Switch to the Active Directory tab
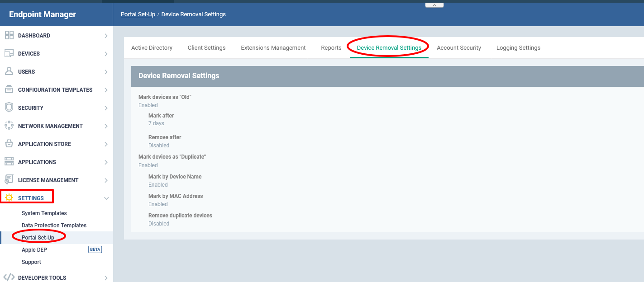Image resolution: width=644 pixels, height=282 pixels. (152, 48)
